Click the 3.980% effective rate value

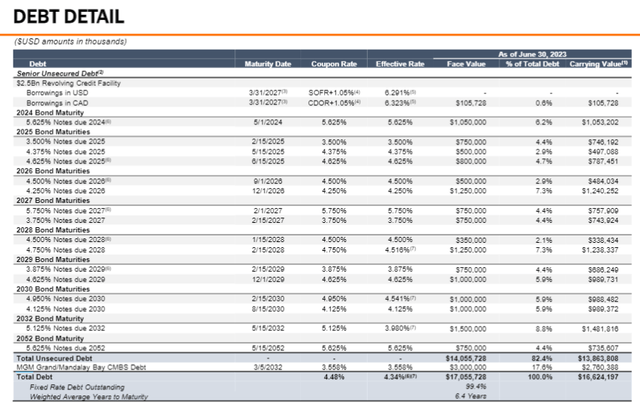(x=400, y=328)
